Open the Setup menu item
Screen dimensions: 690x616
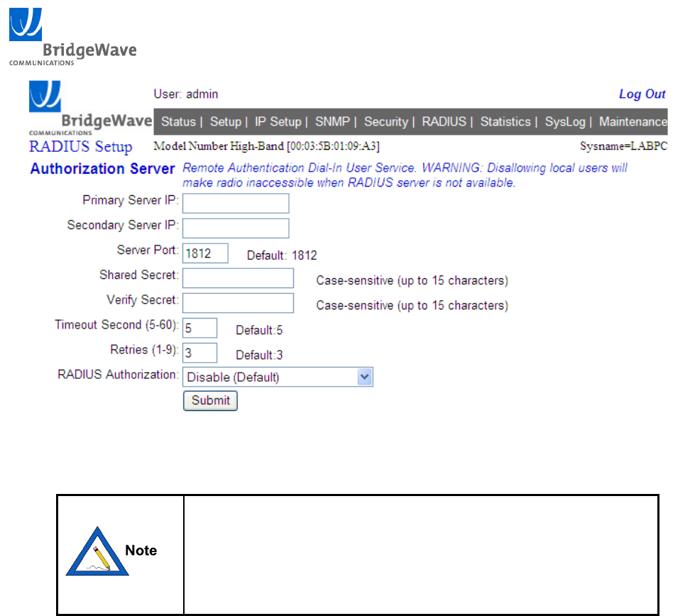(x=226, y=121)
